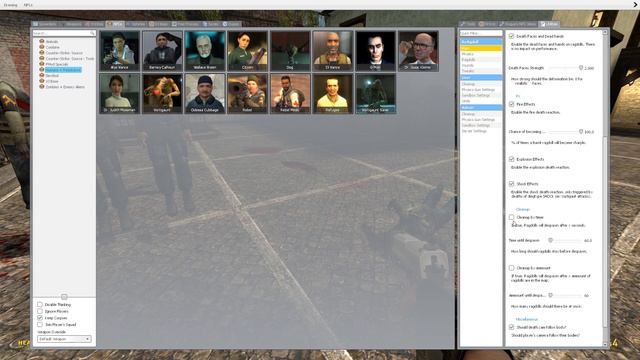Spawn the Citizen NPC icon
Screen dimensions: 640x360
pos(248,51)
